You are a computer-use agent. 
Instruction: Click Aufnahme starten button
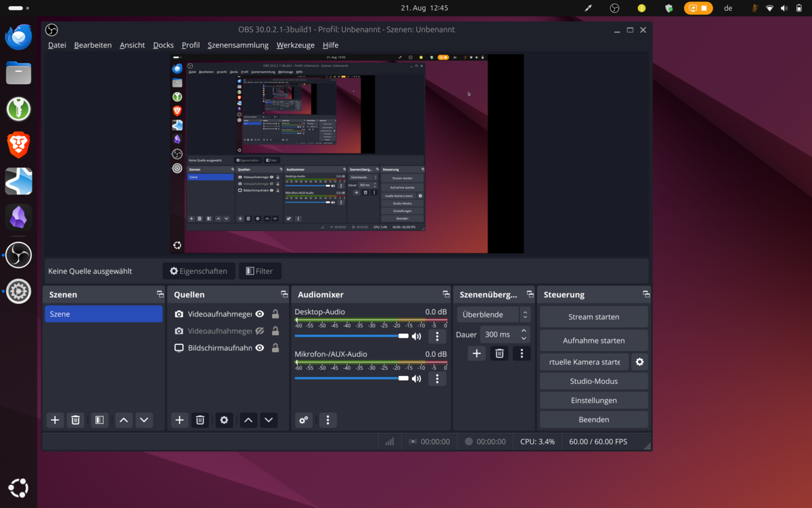593,340
